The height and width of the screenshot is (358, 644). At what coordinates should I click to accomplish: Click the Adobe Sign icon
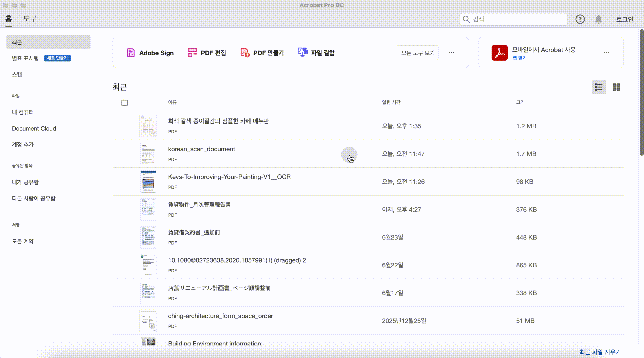tap(131, 53)
